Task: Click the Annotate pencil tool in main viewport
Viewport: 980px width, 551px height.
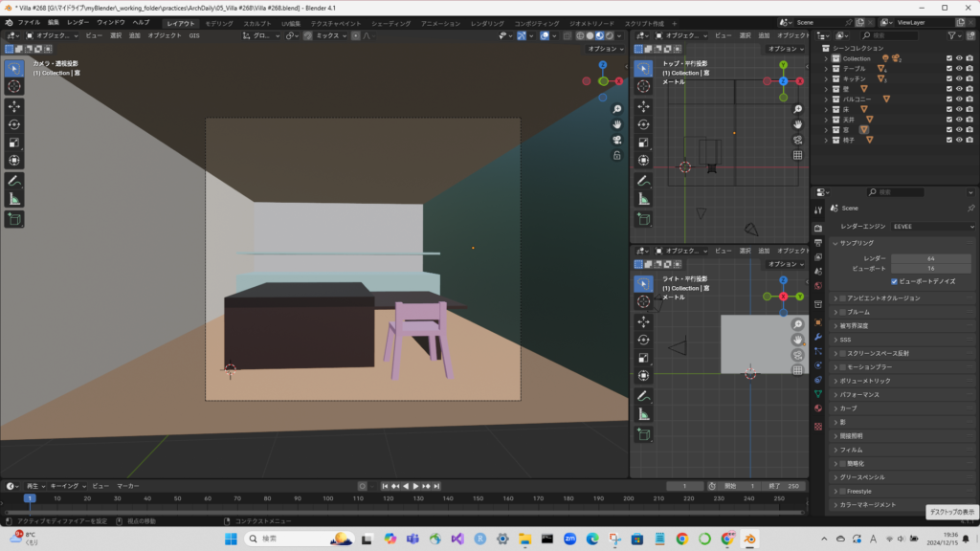Action: 14,180
